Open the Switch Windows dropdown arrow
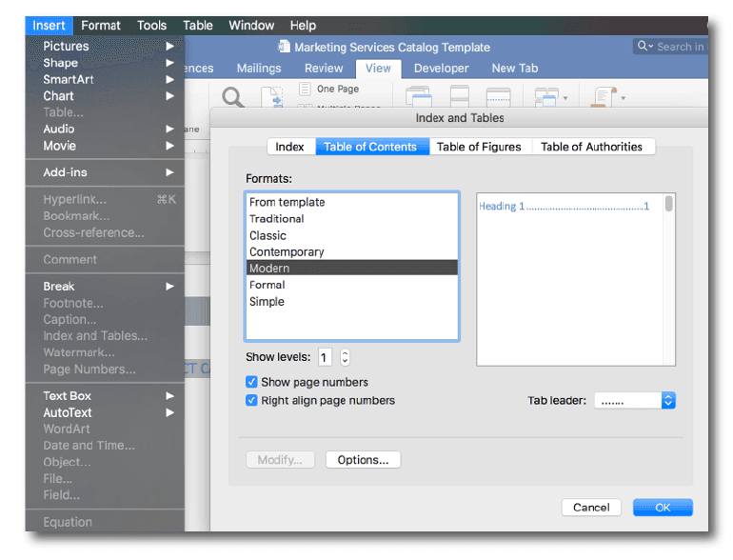Viewport: 733px width, 560px height. (565, 98)
